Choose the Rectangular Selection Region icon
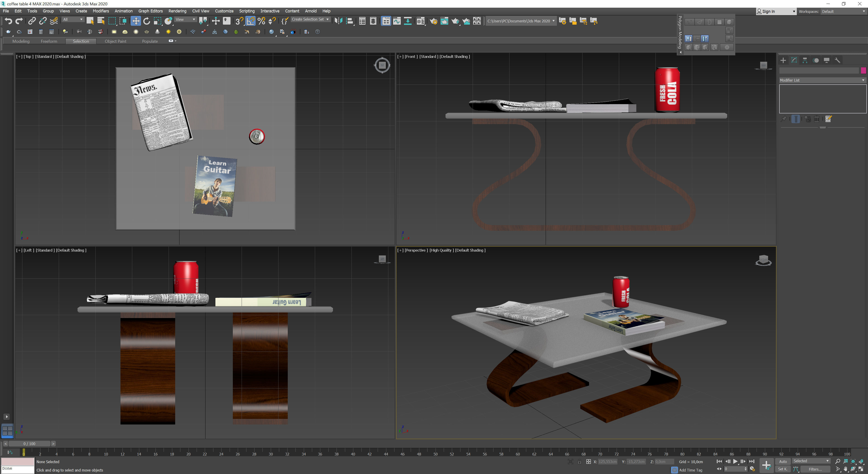This screenshot has width=868, height=474. click(x=112, y=21)
